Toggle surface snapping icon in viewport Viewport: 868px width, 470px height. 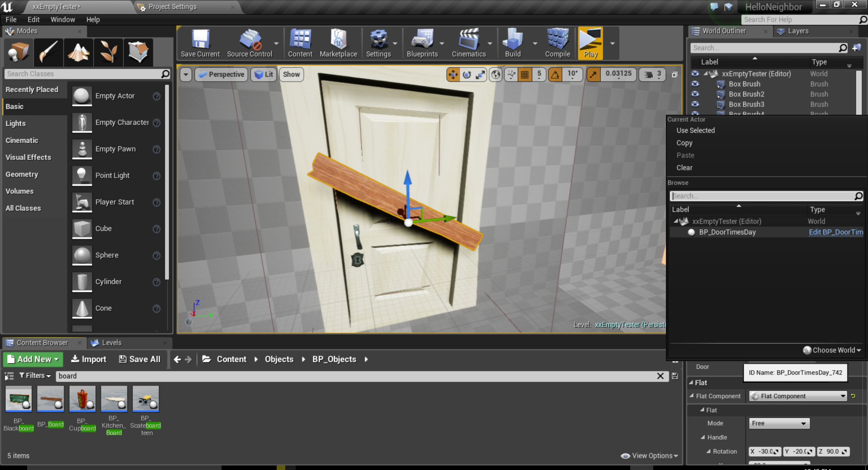[511, 75]
